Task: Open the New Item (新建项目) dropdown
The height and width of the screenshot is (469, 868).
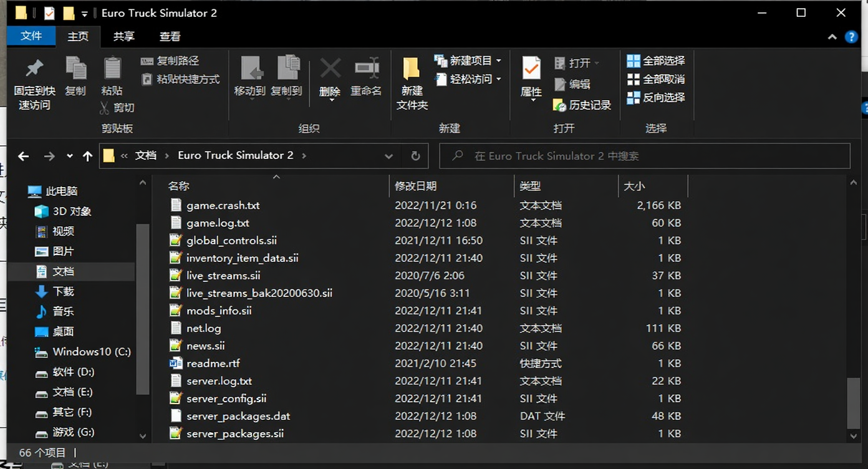Action: (469, 60)
